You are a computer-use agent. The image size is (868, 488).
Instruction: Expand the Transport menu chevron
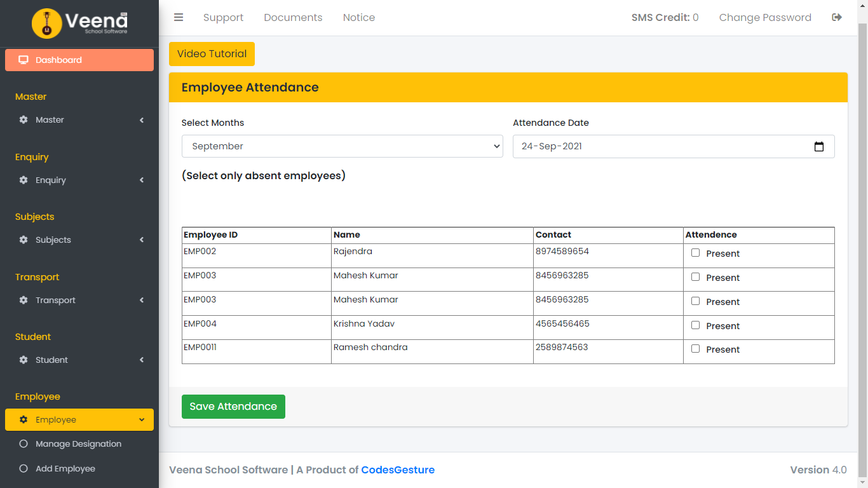click(x=142, y=300)
